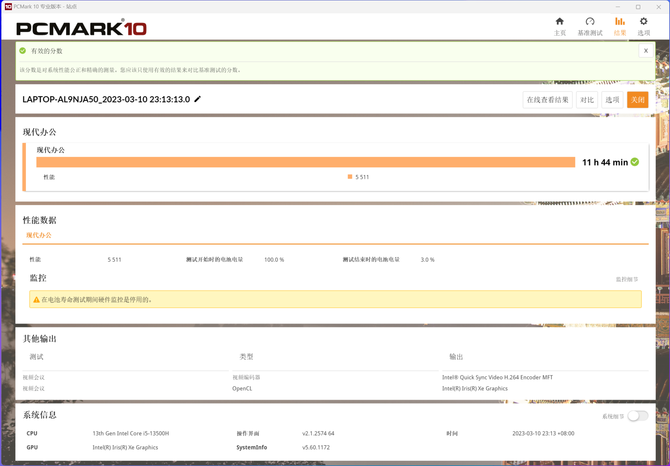670x466 pixels.
Task: Click the 测试 column header in 其他输出
Action: tap(36, 357)
